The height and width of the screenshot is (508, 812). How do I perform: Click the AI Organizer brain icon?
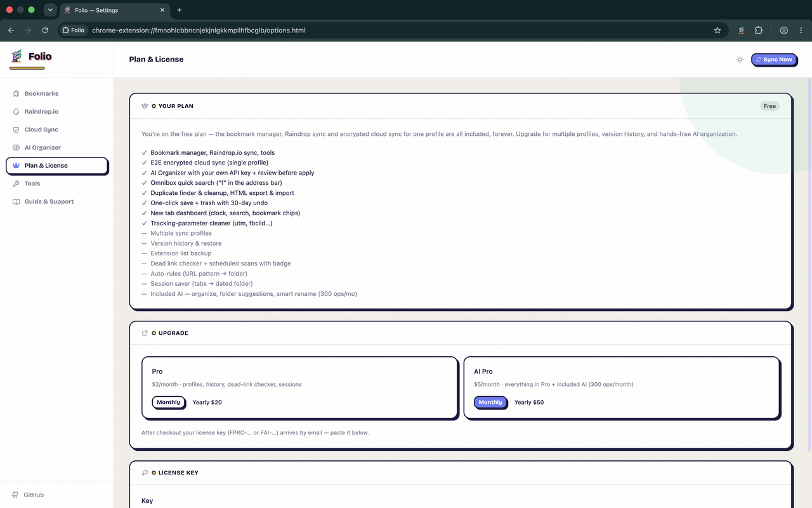[16, 147]
